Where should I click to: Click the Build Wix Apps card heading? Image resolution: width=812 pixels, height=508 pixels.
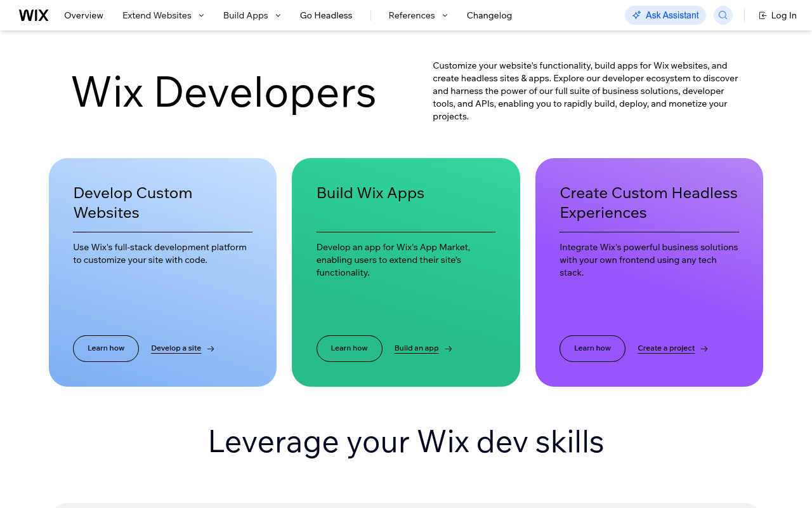click(370, 193)
